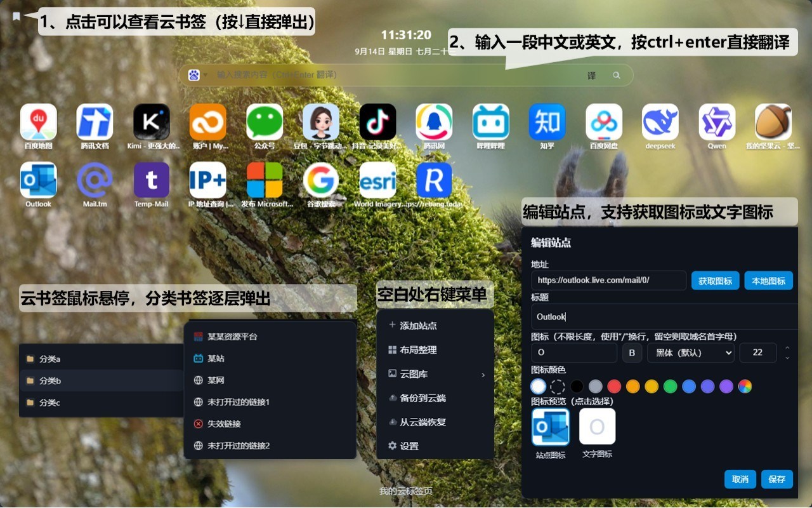Open the 百度地图 site icon

[x=38, y=122]
